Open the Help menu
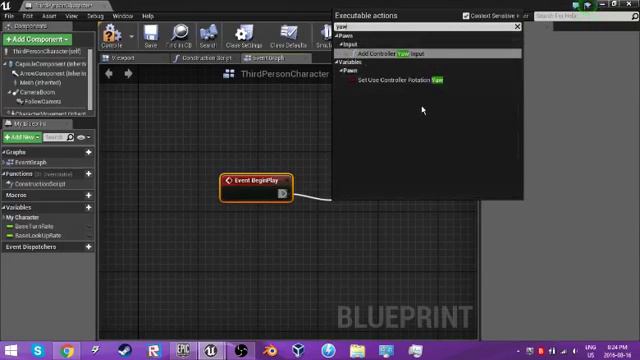 [148, 16]
